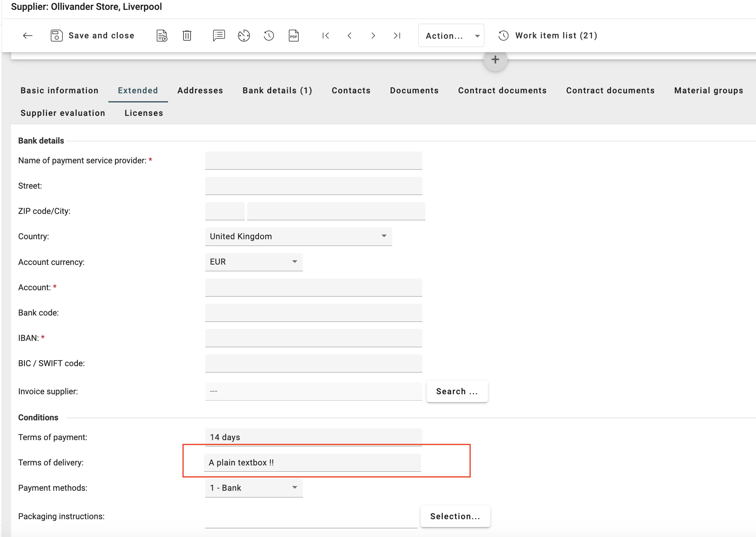Click Selection... button for Packaging instructions
The image size is (756, 537).
455,516
